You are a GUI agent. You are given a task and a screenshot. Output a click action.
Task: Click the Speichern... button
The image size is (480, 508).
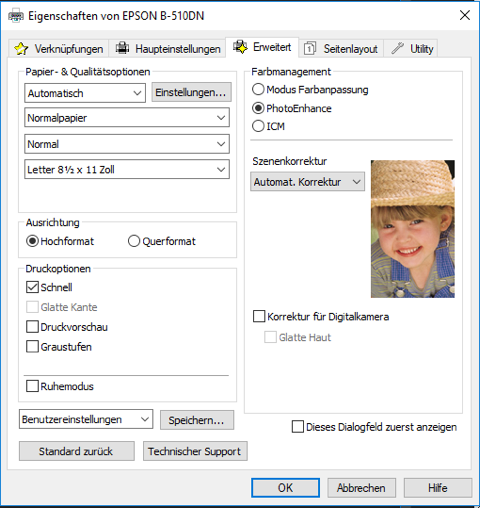click(x=197, y=420)
